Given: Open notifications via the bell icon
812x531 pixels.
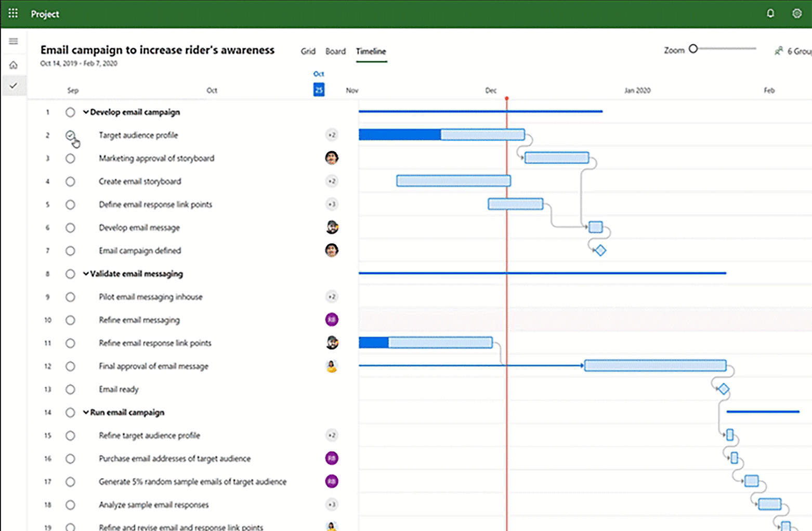Looking at the screenshot, I should point(770,14).
